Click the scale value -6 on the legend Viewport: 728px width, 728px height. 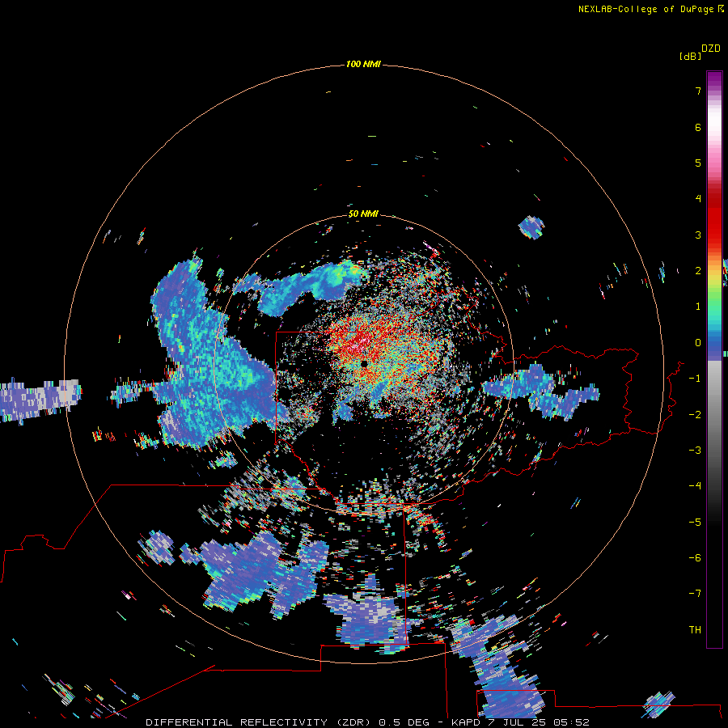click(695, 558)
